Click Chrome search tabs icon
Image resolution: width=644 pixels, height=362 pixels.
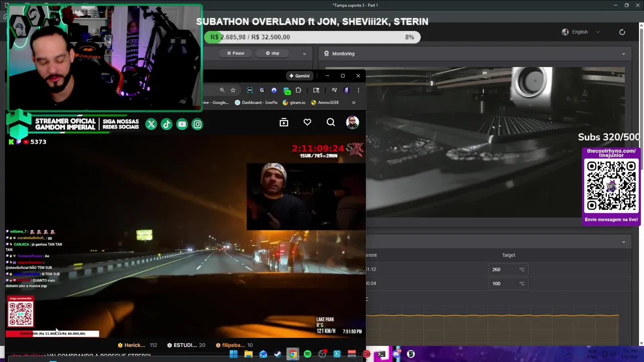[316, 90]
